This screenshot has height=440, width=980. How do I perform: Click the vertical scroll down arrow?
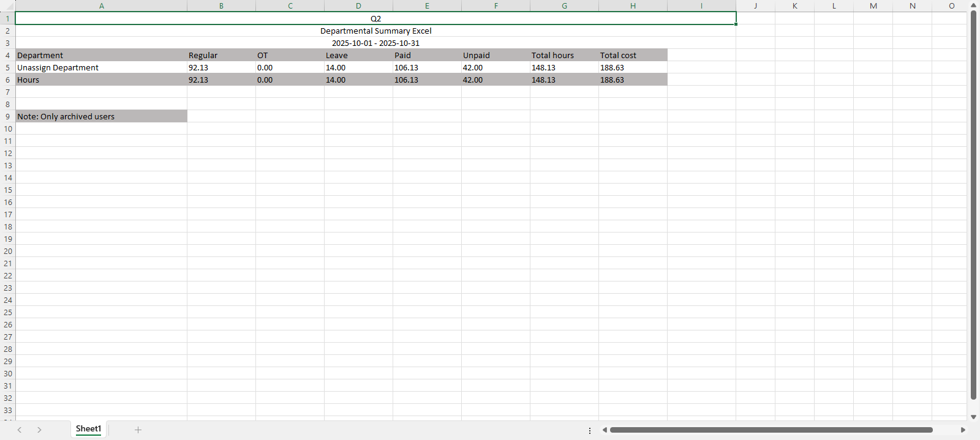click(973, 417)
